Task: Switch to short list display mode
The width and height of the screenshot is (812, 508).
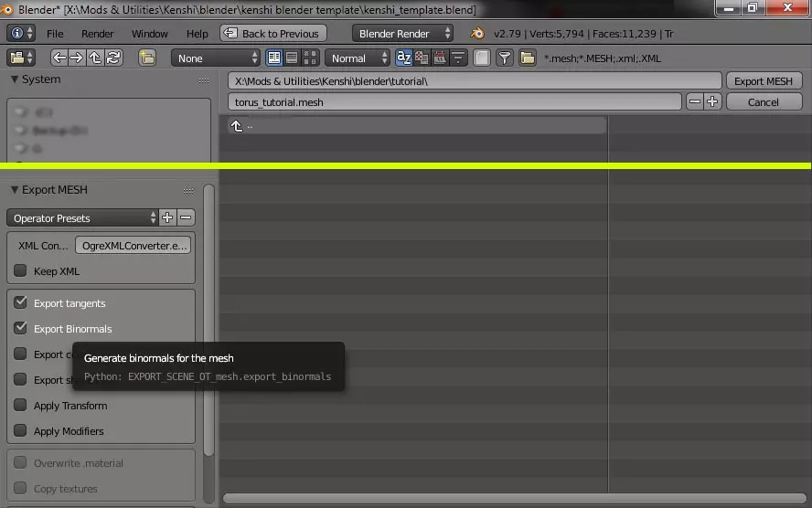Action: 274,58
